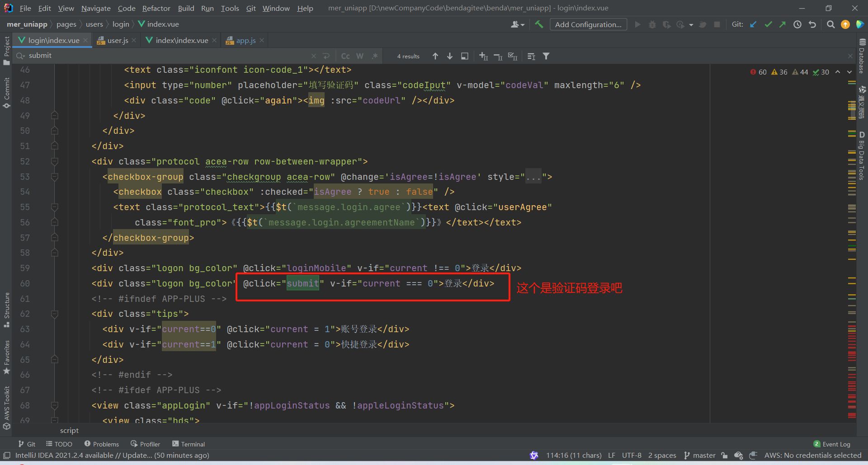Go to previous search occurrence arrow
The height and width of the screenshot is (465, 868).
pos(435,56)
